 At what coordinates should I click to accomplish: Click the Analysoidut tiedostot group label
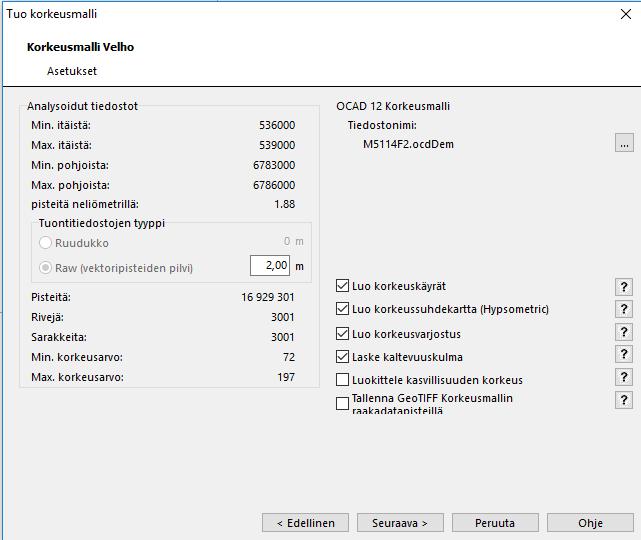tap(82, 106)
